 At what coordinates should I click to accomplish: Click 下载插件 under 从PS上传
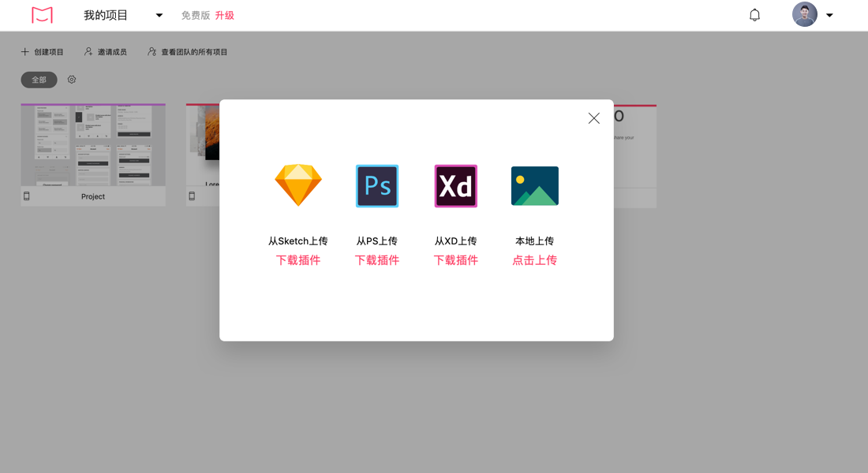[x=377, y=260]
